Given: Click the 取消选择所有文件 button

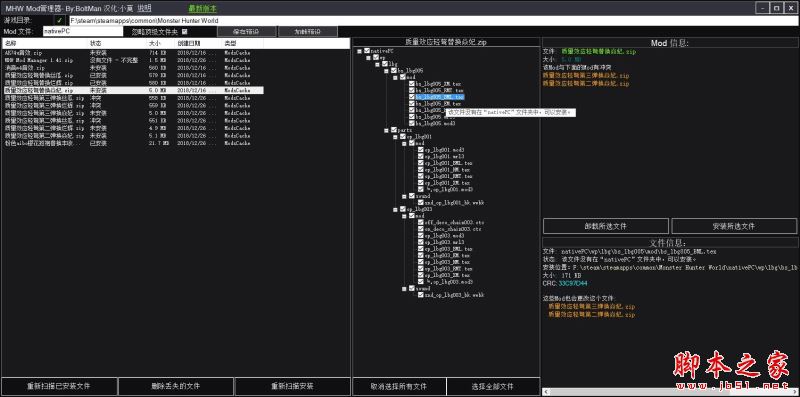Looking at the screenshot, I should tap(399, 386).
